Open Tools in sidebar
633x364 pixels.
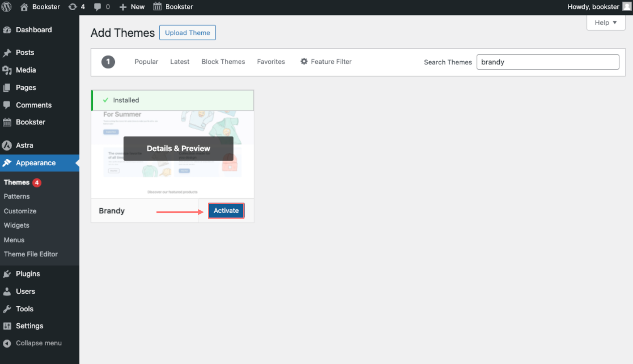pos(25,309)
